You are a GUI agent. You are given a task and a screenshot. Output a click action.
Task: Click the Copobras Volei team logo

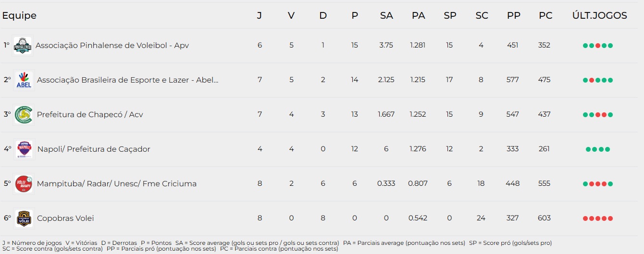click(24, 218)
